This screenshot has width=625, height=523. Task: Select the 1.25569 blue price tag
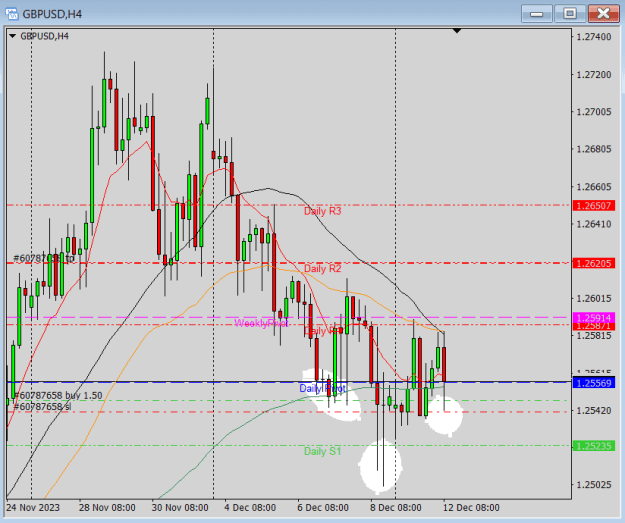(x=594, y=383)
